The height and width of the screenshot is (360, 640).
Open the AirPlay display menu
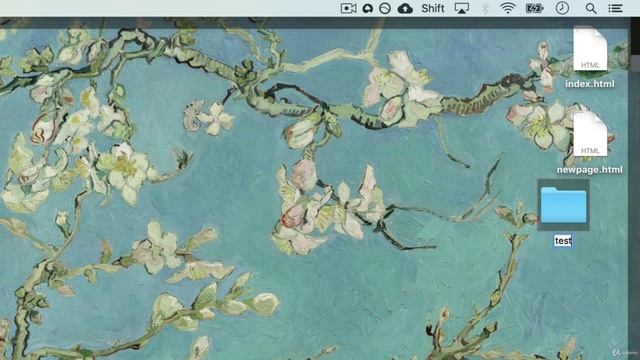coord(462,8)
